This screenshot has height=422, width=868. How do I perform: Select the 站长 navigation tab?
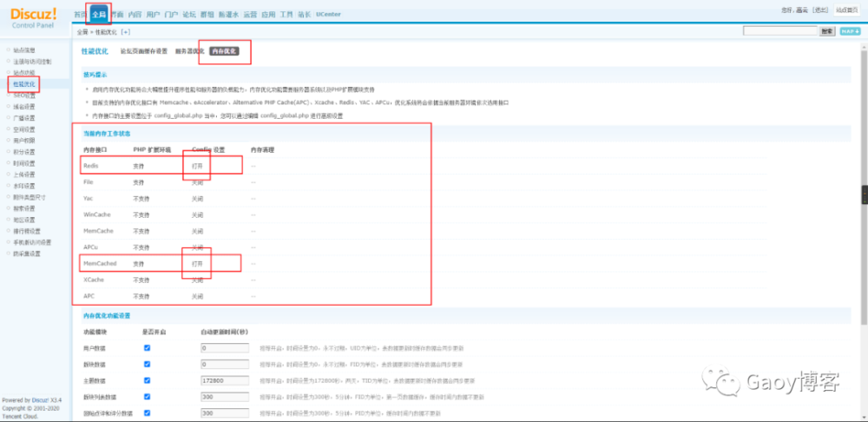(305, 15)
